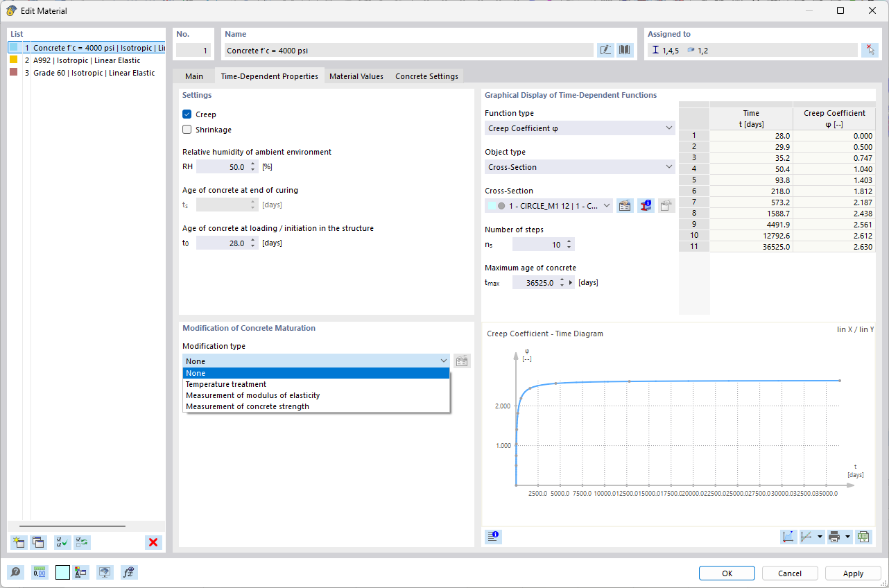The image size is (889, 588).
Task: Click the lin X / lin Y label
Action: point(856,330)
